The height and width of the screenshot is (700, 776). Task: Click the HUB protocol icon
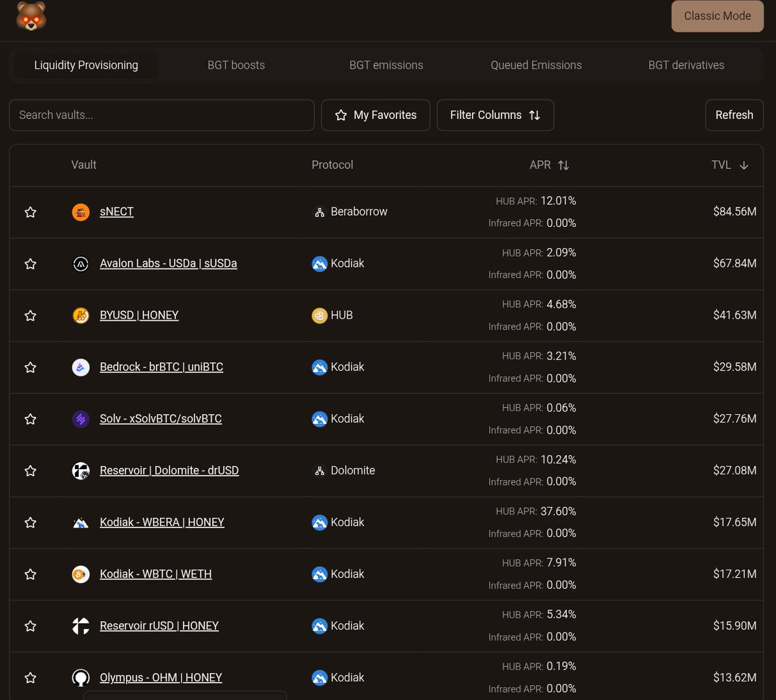point(319,315)
